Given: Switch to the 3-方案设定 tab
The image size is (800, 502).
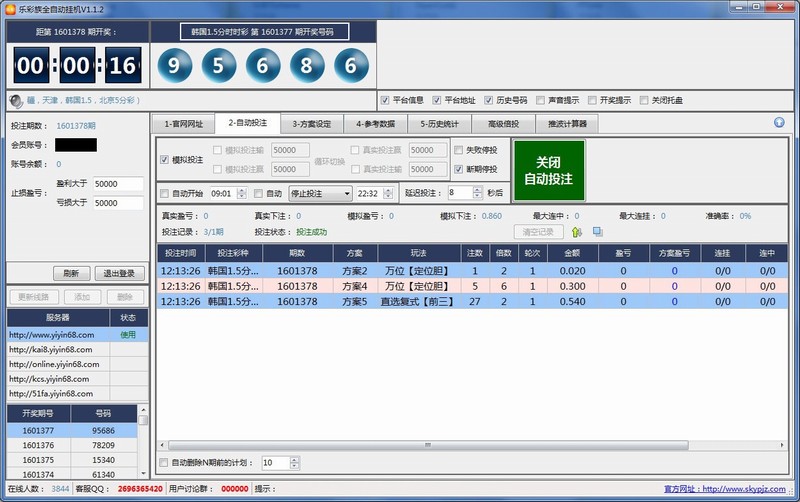Looking at the screenshot, I should pos(311,124).
